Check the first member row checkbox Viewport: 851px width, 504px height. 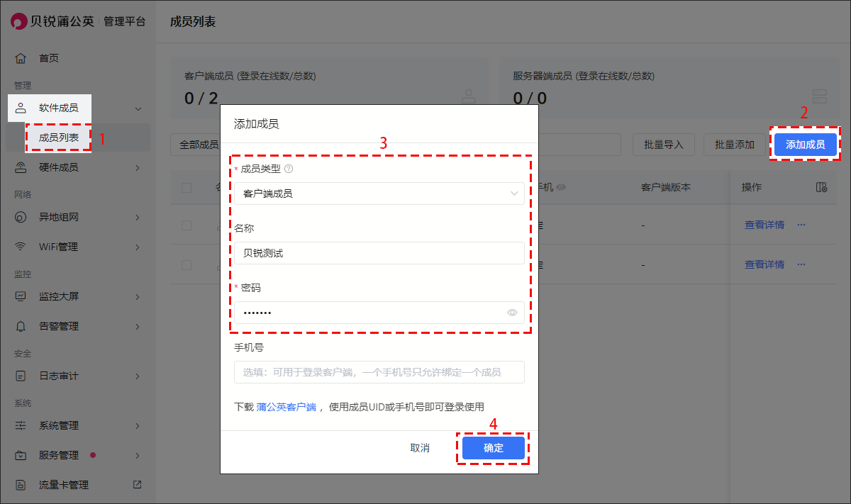(x=187, y=225)
